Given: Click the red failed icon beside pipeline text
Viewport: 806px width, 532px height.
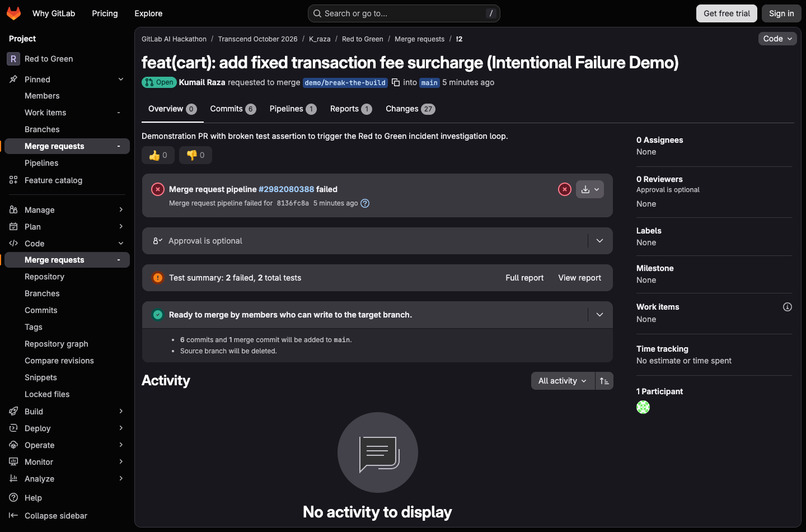Looking at the screenshot, I should coord(158,189).
